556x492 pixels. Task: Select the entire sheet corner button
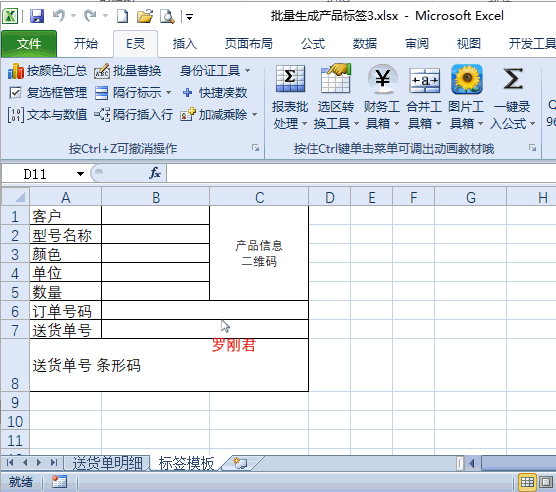pos(16,197)
